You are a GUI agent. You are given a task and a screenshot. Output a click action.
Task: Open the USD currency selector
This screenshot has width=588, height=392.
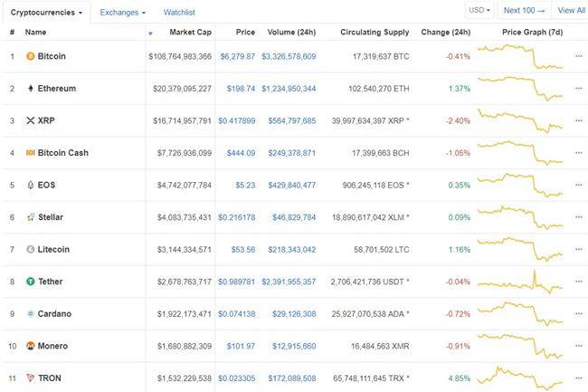(479, 10)
